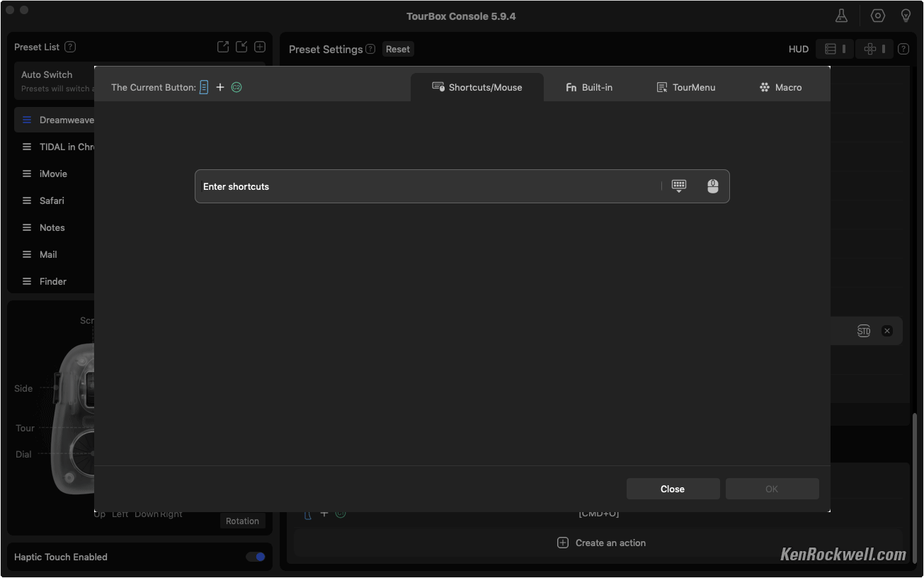Switch to the TourMenu tab

(x=685, y=87)
